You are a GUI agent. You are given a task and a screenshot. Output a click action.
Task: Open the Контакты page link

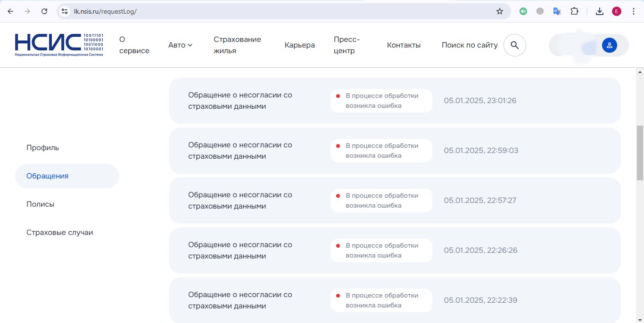(x=404, y=45)
